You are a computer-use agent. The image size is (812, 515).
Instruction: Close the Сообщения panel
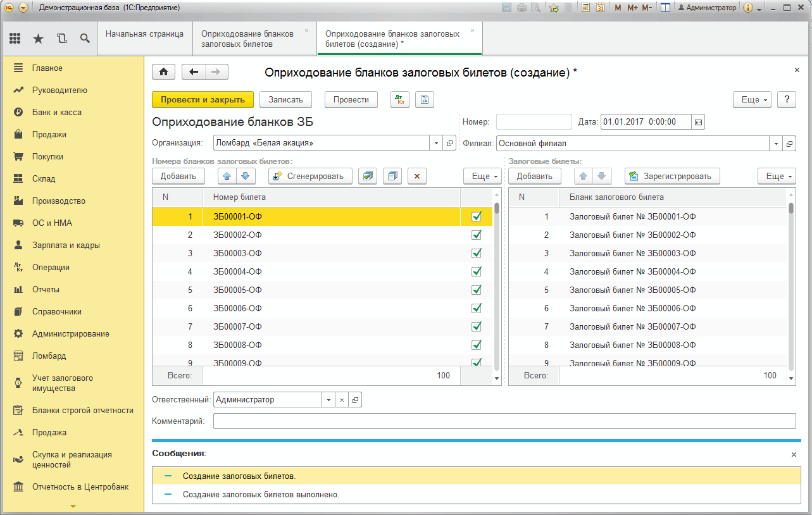(794, 454)
